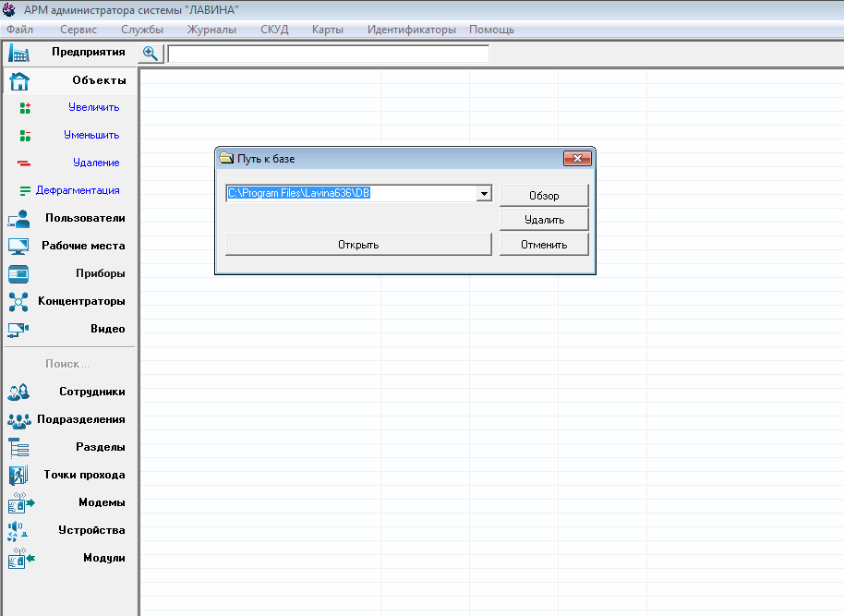This screenshot has width=844, height=616.
Task: Click the Увеличить link
Action: click(x=93, y=107)
